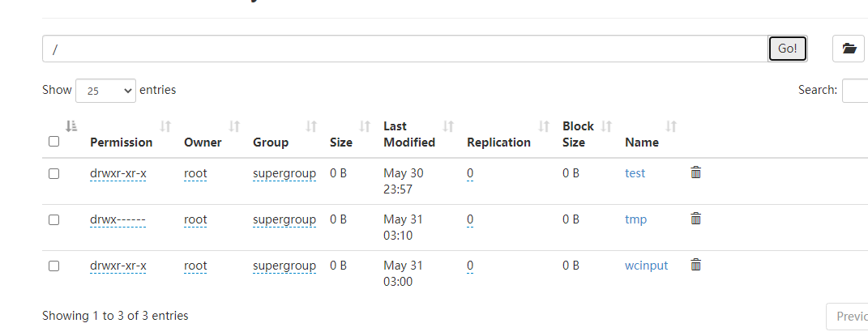This screenshot has height=336, width=868.
Task: Open the tmp directory link
Action: 635,219
